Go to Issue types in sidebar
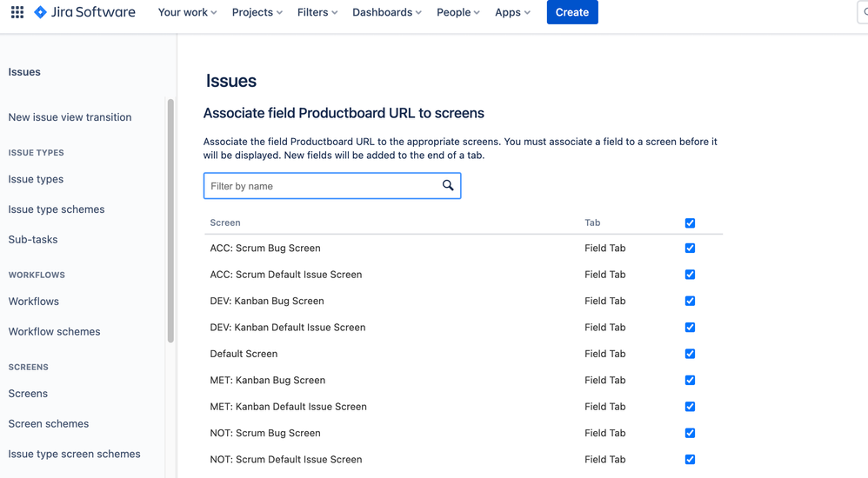Screen dimensions: 868x478 (36, 179)
